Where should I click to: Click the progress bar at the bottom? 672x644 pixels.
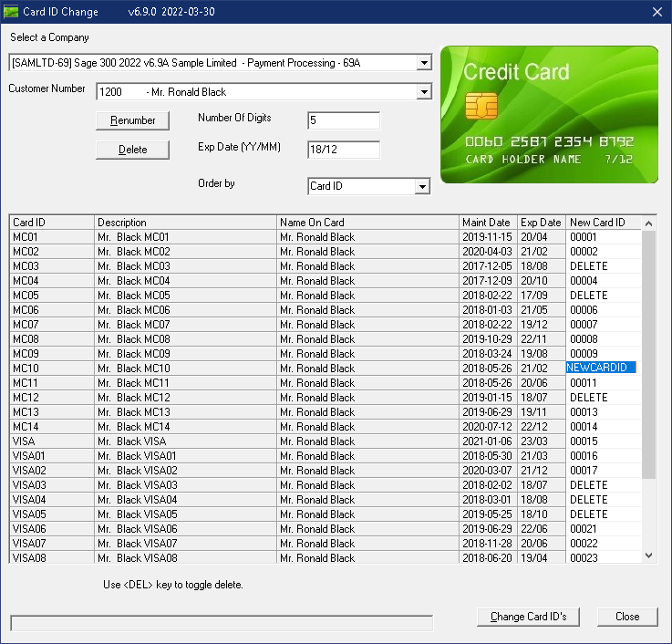point(222,623)
